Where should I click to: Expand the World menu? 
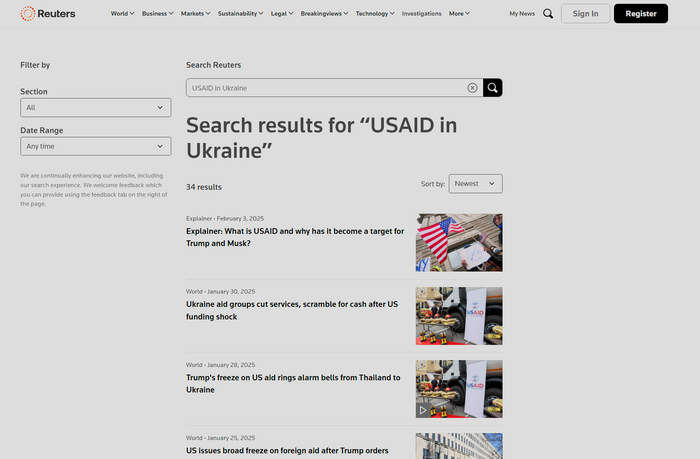(122, 14)
